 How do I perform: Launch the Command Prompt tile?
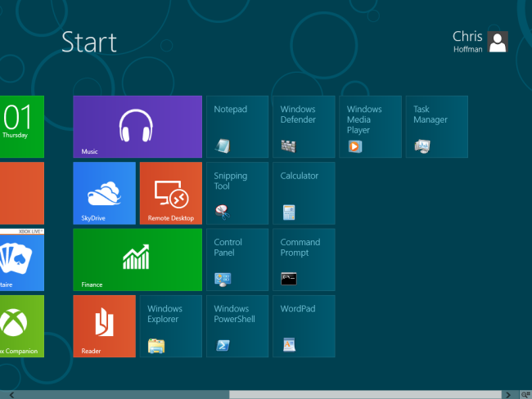(304, 259)
